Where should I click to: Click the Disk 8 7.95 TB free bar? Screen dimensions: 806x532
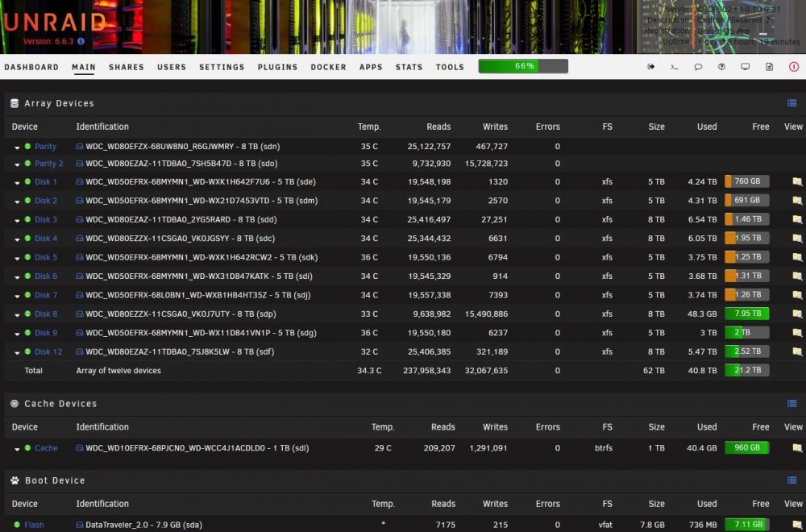click(x=747, y=314)
